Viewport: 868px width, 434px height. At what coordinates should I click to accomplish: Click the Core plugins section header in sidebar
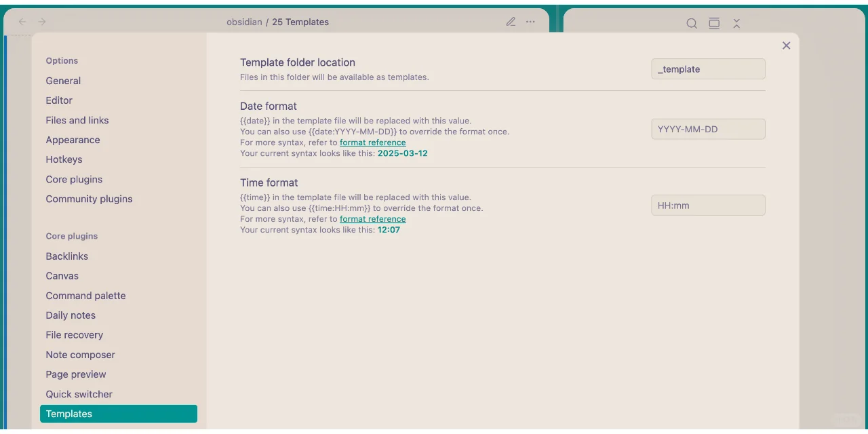click(x=72, y=236)
